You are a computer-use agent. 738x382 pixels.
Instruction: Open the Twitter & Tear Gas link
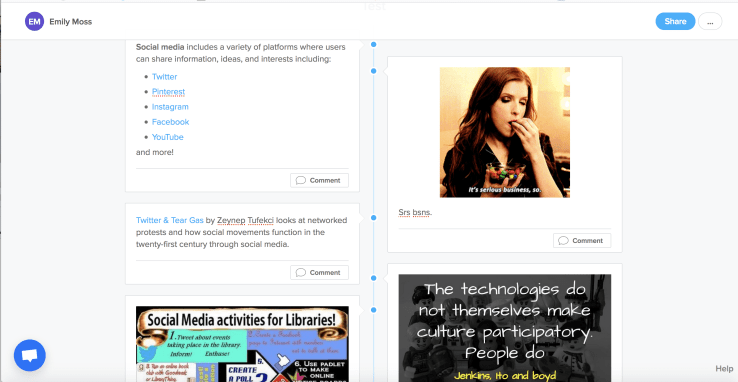click(170, 220)
